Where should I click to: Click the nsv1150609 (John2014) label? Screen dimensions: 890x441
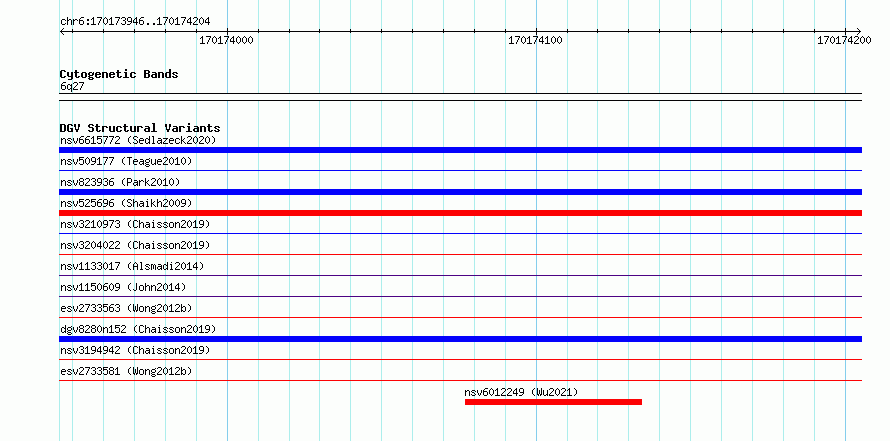pyautogui.click(x=123, y=287)
